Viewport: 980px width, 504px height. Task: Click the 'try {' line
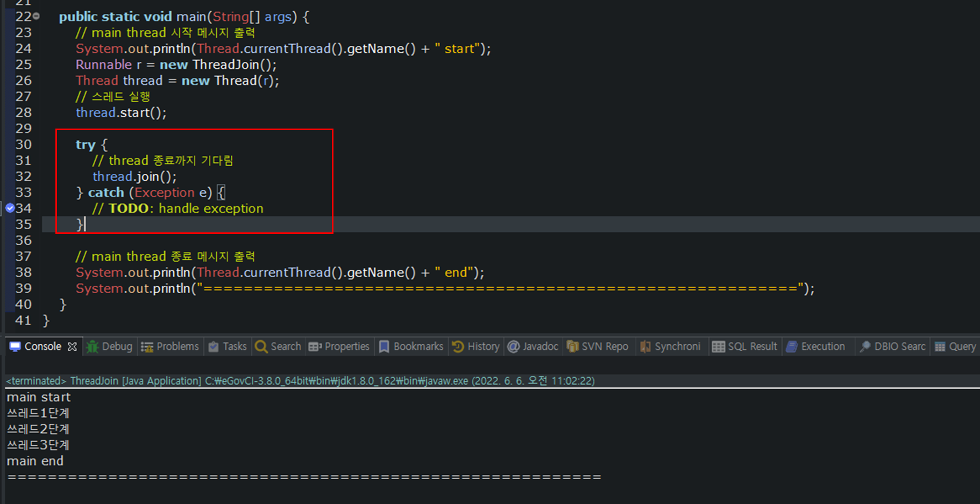coord(91,145)
